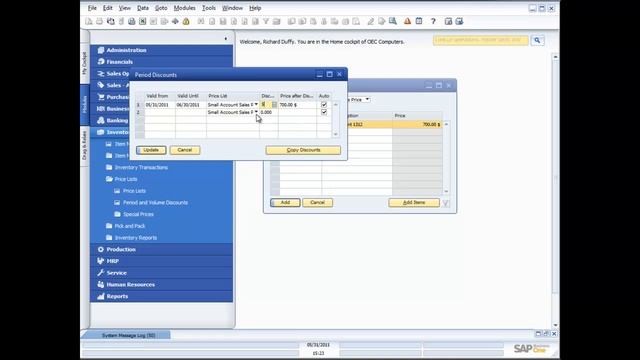Click the funnel Filter Table toolbar icon

tap(266, 21)
